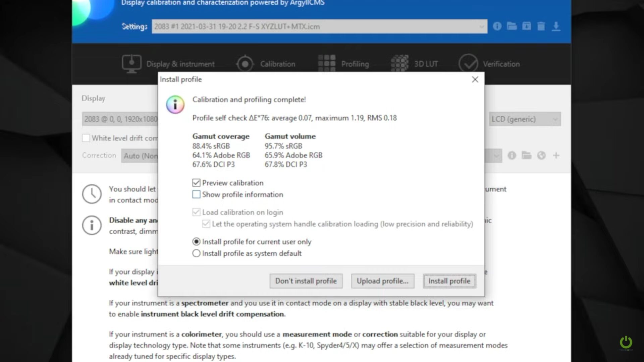Click the Upload profile... button
Image resolution: width=644 pixels, height=362 pixels.
tap(382, 281)
